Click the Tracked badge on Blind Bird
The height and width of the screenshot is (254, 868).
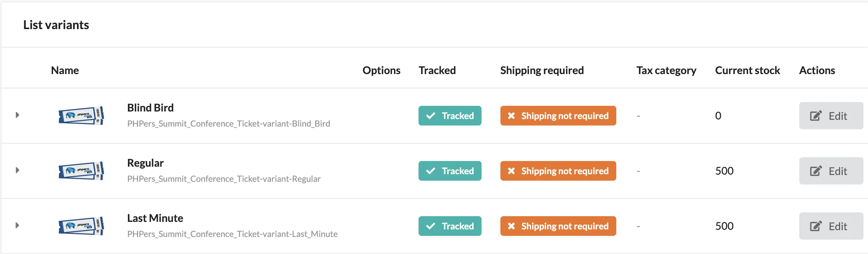449,116
